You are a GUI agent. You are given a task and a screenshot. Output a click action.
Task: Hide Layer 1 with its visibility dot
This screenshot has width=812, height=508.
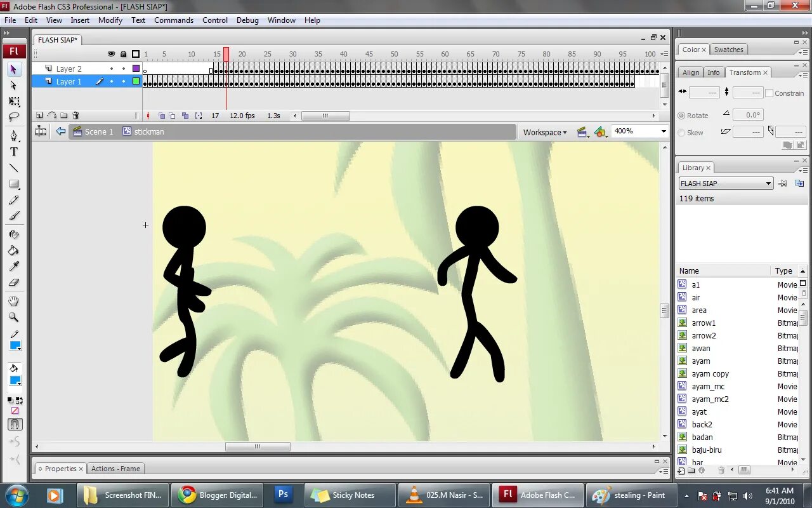click(112, 81)
